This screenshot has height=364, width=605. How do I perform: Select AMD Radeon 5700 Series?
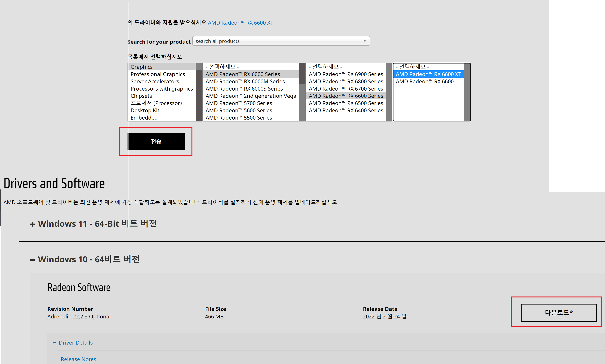(239, 103)
